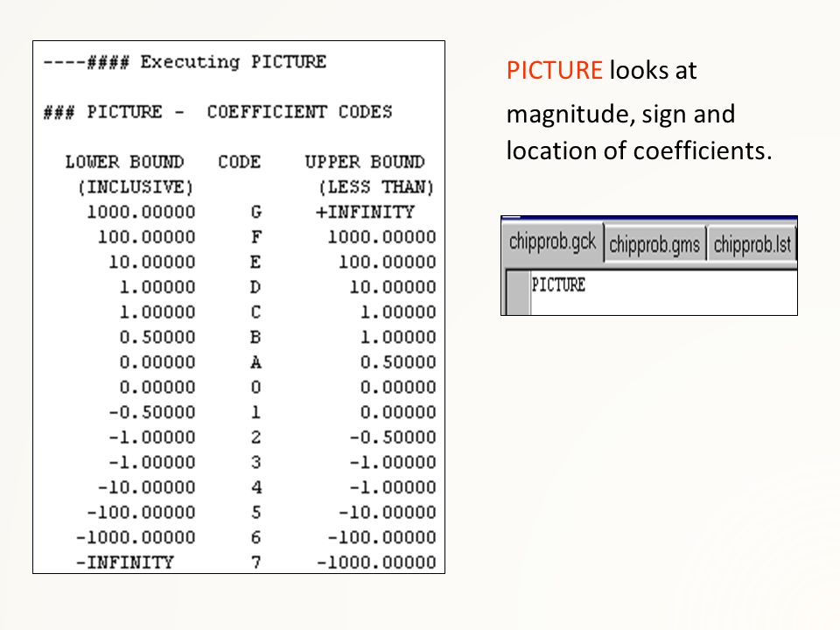Click the orange PICTURE word in caption
Image resolution: width=840 pixels, height=630 pixels.
[x=555, y=70]
